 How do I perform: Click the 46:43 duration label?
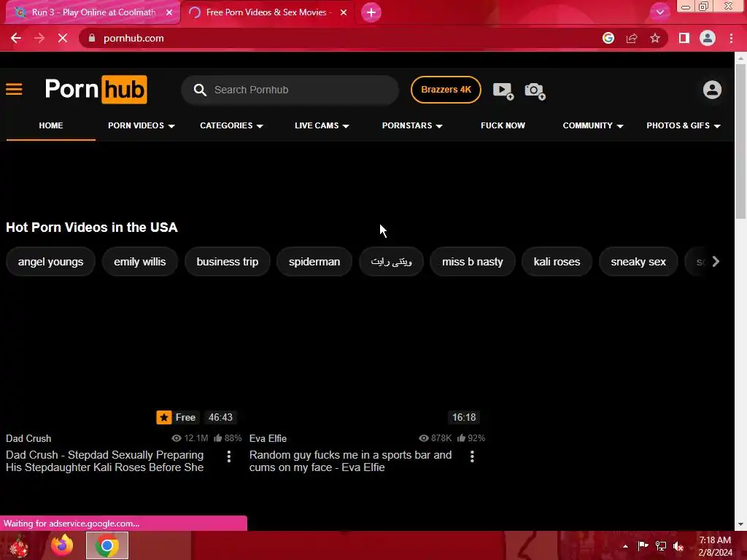click(x=220, y=418)
